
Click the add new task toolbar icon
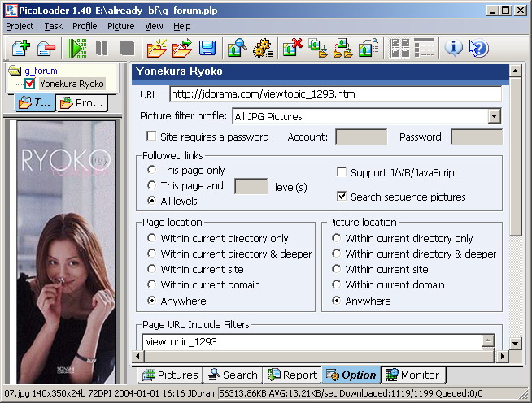[20, 48]
